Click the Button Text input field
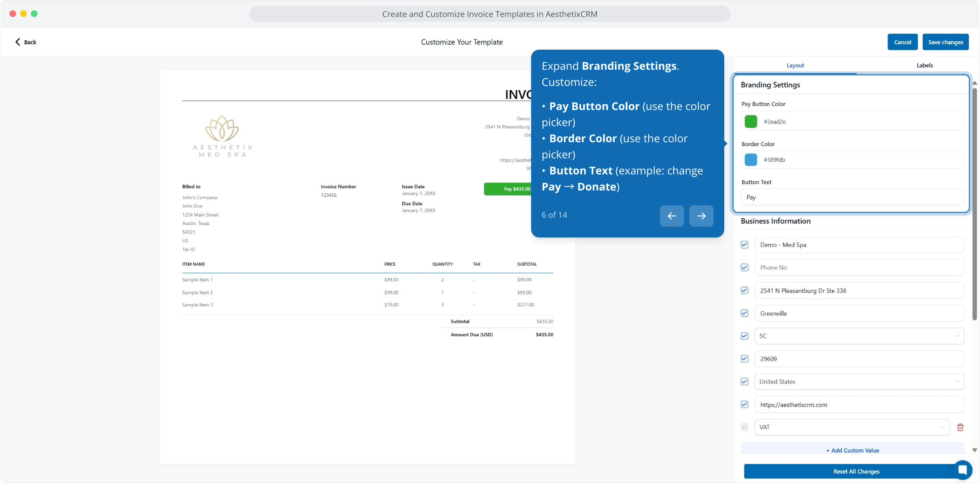980x483 pixels. tap(852, 197)
